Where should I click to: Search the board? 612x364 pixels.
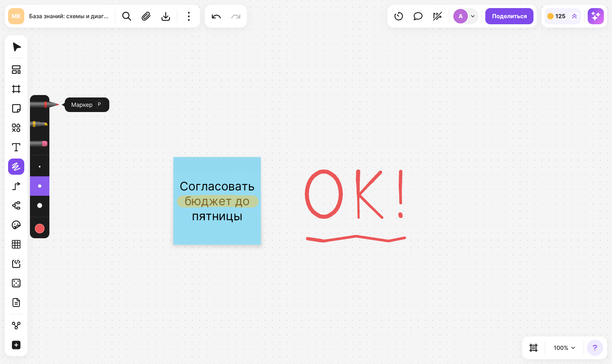tap(127, 16)
